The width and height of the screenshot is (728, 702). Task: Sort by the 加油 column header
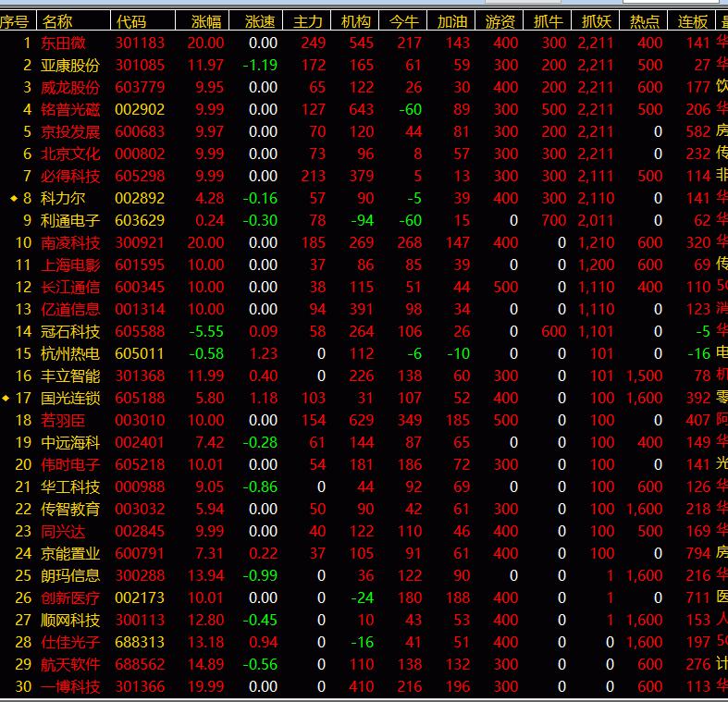point(451,21)
